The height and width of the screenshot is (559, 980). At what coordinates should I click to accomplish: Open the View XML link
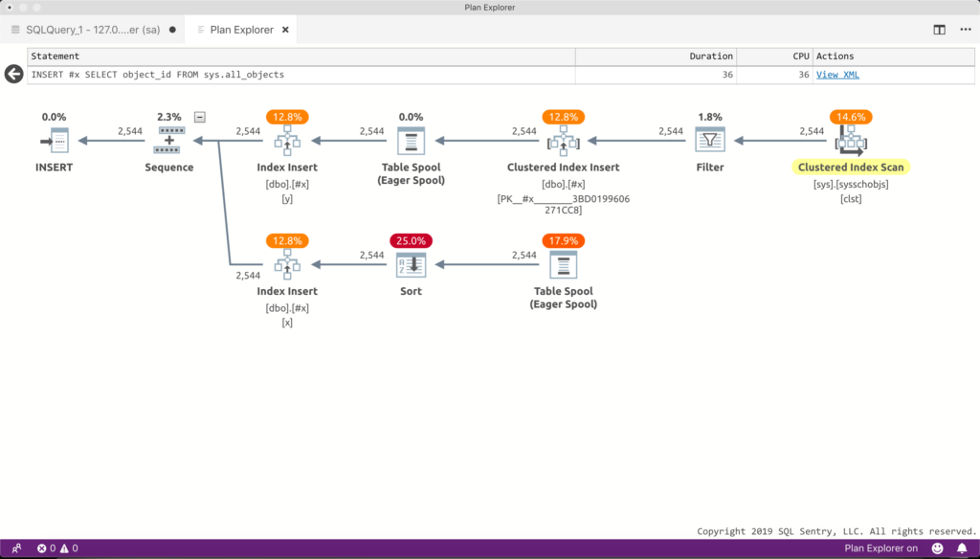(838, 74)
